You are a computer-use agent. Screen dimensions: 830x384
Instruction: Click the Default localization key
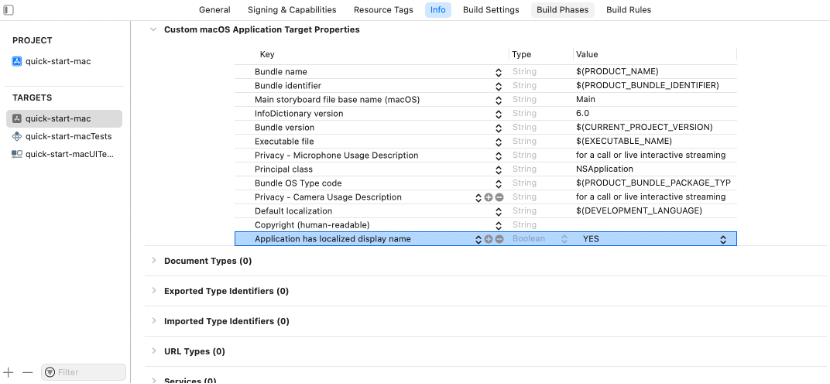293,211
